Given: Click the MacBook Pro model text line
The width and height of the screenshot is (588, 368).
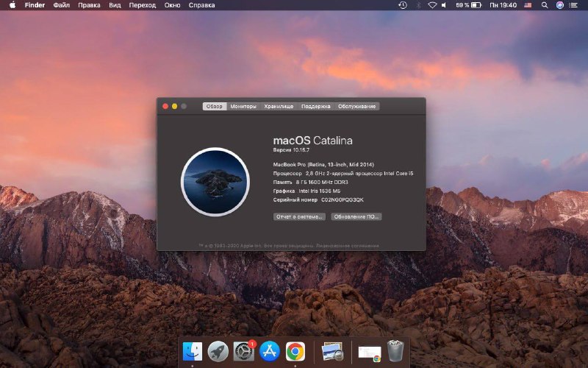Looking at the screenshot, I should click(323, 164).
